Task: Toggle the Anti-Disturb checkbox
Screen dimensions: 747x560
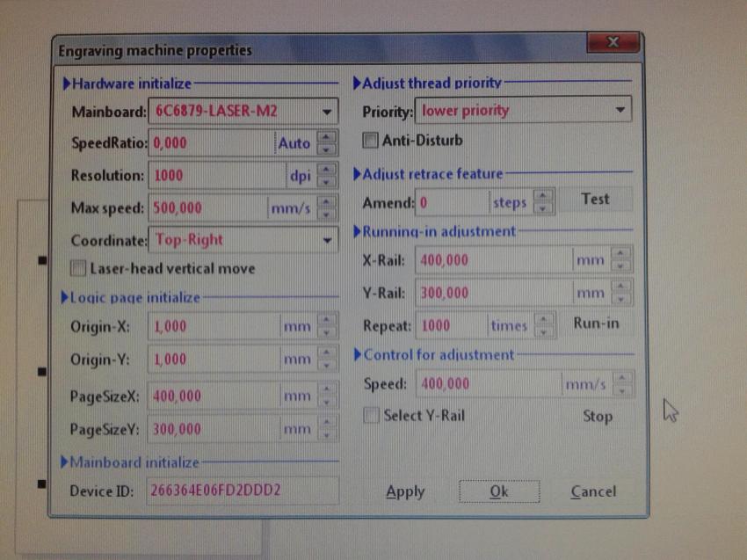Action: coord(371,140)
